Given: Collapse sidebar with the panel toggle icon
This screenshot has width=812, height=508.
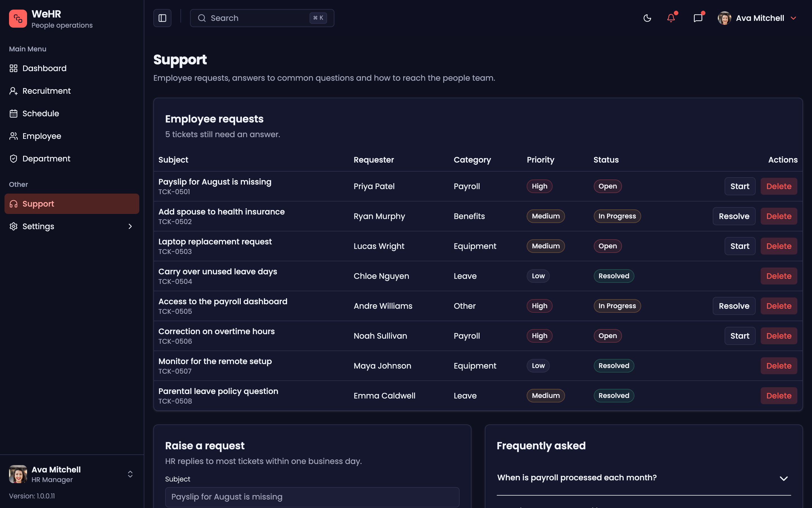Looking at the screenshot, I should 162,18.
